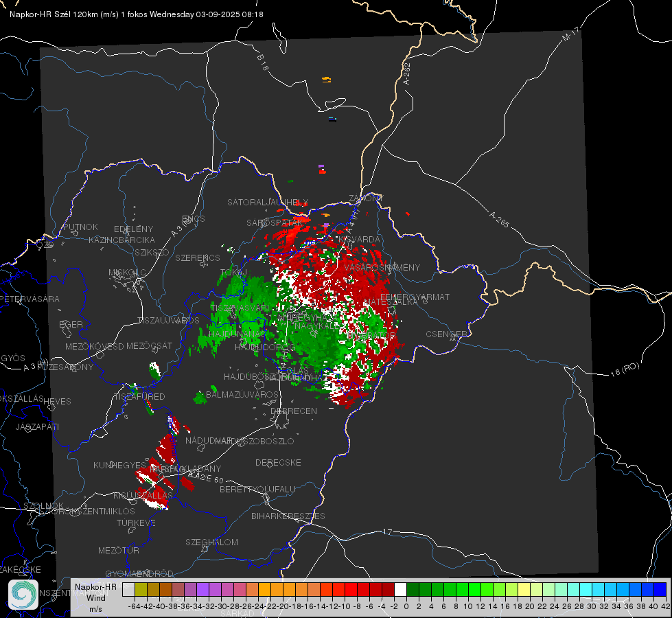Click the CSENGER town label

pos(446,334)
